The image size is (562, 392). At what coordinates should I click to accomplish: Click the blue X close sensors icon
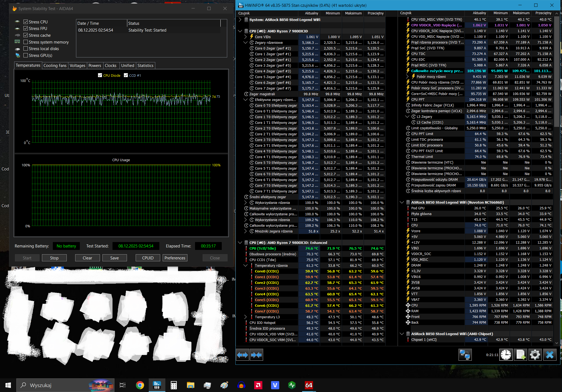(x=549, y=355)
